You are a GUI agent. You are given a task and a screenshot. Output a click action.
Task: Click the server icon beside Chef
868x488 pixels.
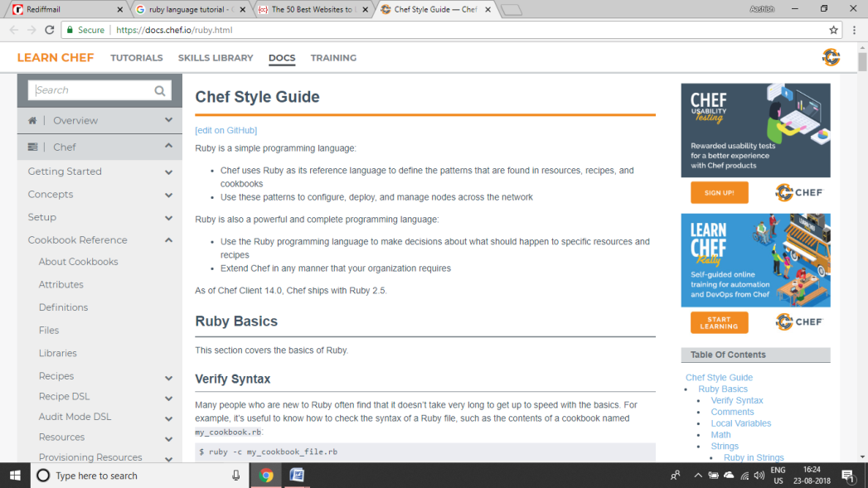pos(32,147)
